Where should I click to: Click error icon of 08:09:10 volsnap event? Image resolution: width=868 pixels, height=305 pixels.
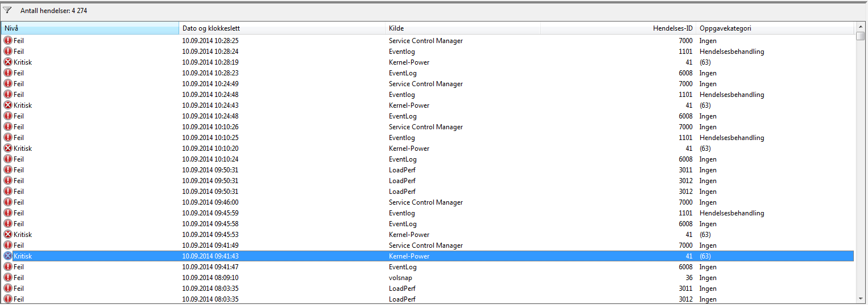pos(8,278)
